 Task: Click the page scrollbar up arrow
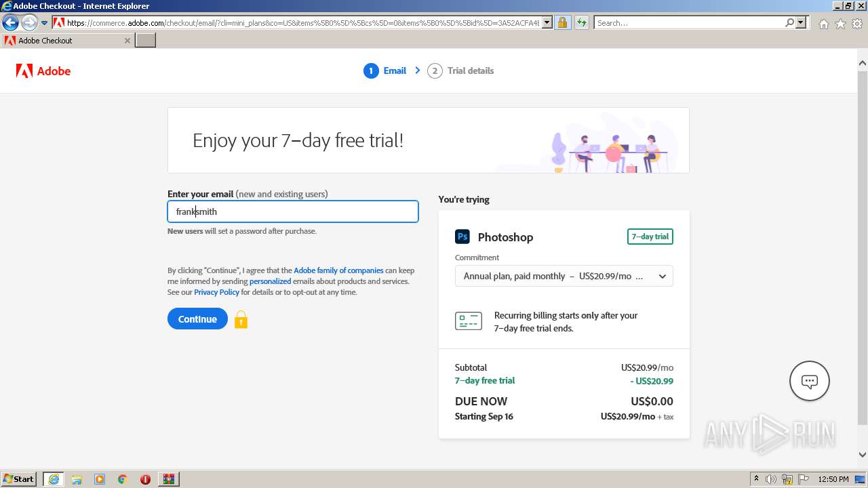click(x=863, y=63)
